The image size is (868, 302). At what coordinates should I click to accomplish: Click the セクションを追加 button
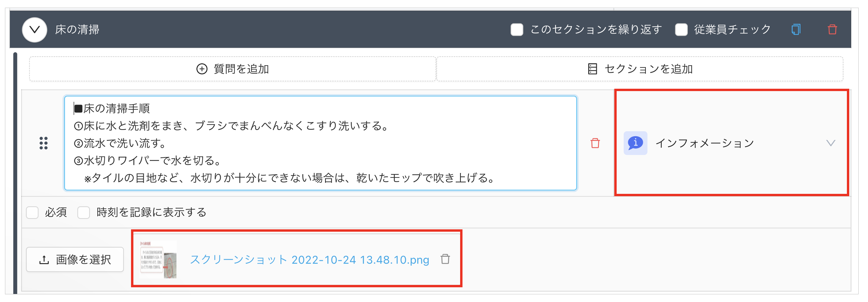click(639, 69)
